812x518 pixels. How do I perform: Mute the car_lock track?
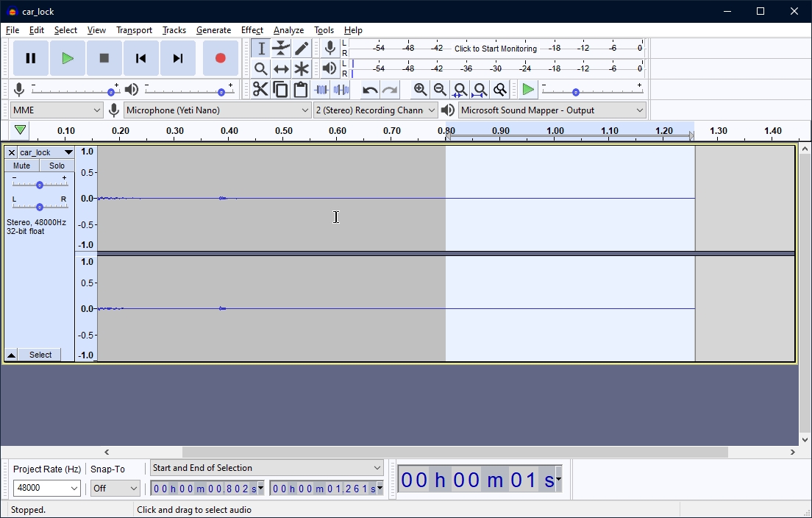click(22, 166)
